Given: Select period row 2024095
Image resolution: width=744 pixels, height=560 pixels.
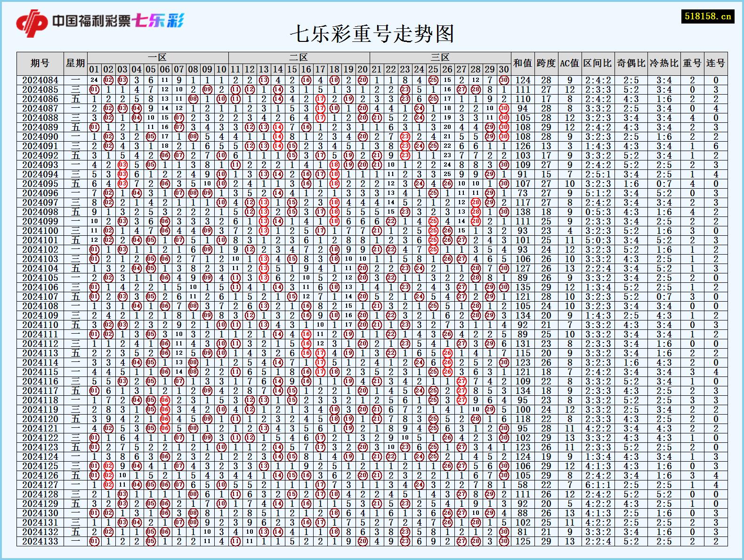Looking at the screenshot, I should (x=372, y=184).
